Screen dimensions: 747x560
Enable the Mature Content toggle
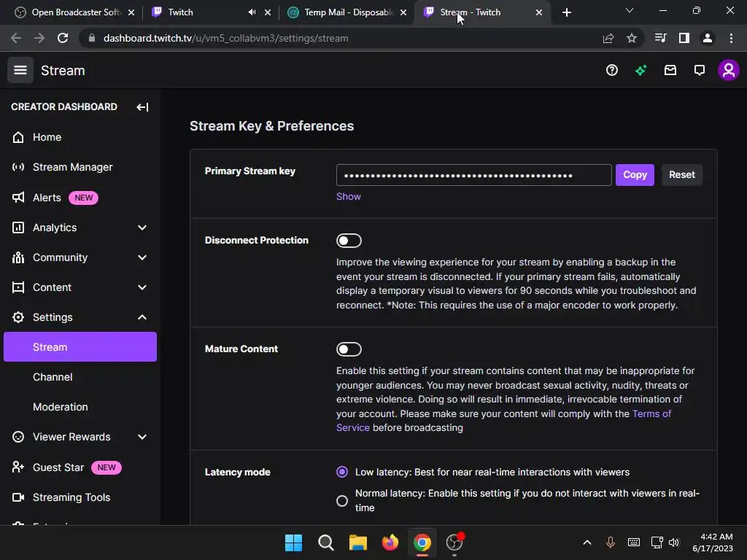[x=349, y=349]
